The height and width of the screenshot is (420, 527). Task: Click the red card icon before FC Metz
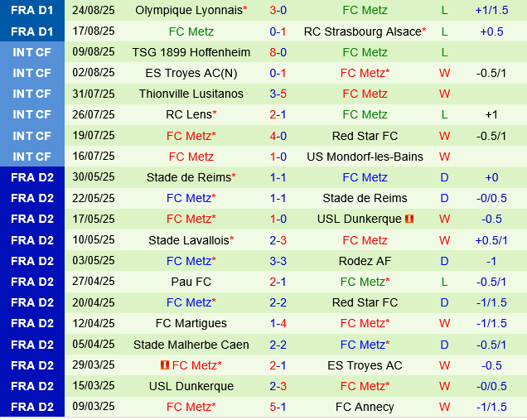[164, 365]
